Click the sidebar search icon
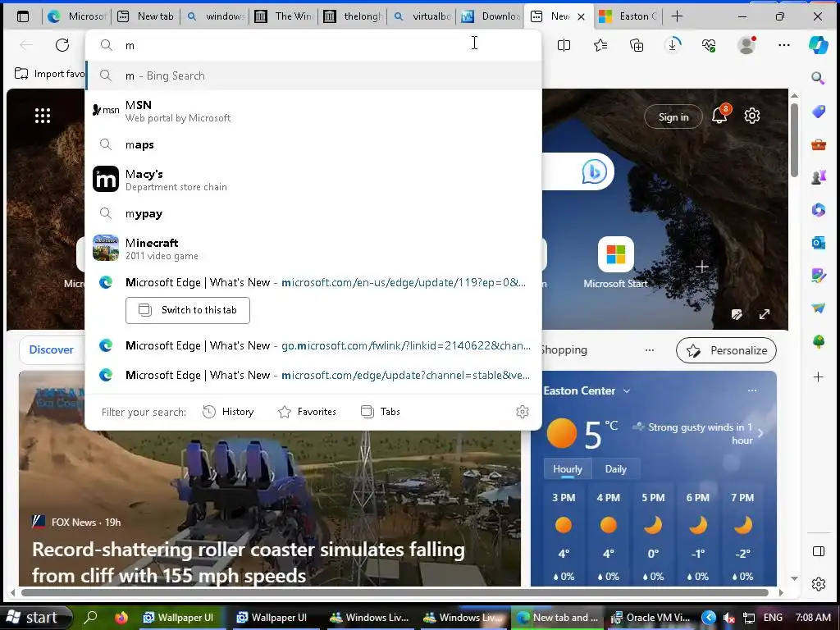The width and height of the screenshot is (840, 630). [818, 78]
